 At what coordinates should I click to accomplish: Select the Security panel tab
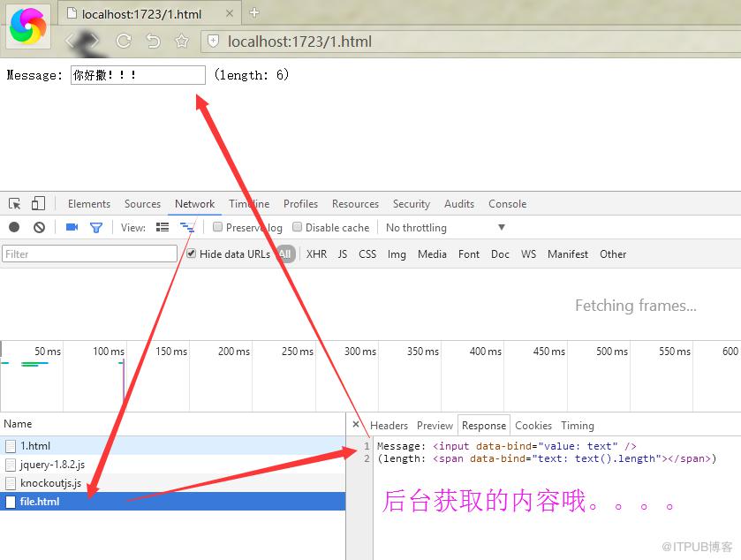click(412, 204)
